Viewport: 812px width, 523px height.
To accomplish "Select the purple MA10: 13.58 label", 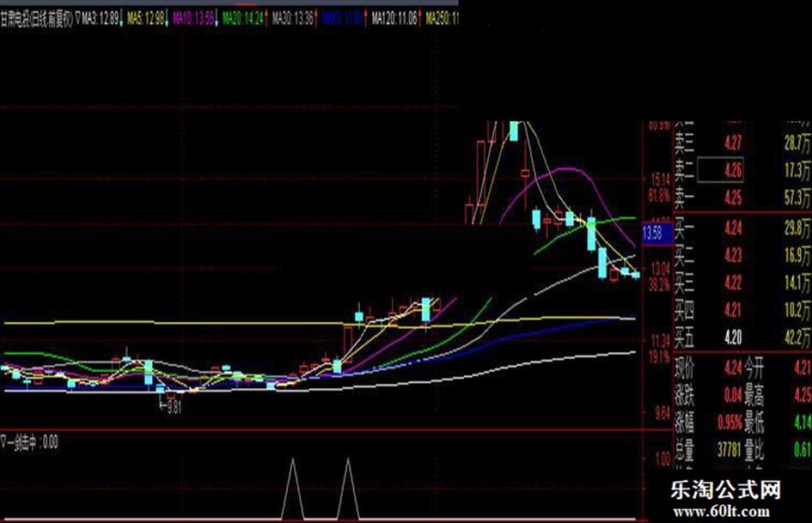I will point(193,19).
